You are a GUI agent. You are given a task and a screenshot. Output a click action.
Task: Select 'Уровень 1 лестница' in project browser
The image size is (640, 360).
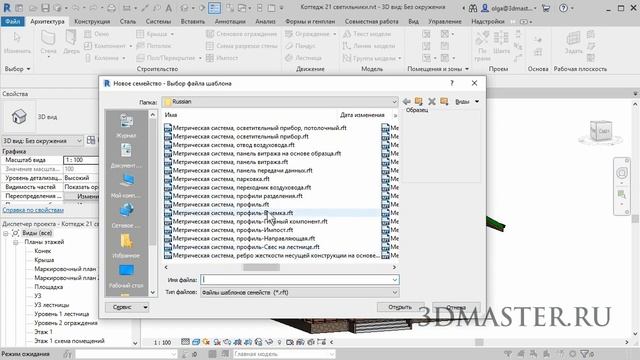coord(62,314)
